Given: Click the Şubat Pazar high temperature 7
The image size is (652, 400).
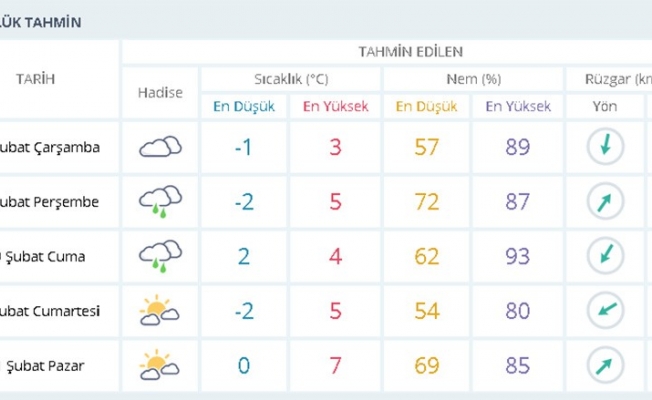Looking at the screenshot, I should tap(336, 364).
